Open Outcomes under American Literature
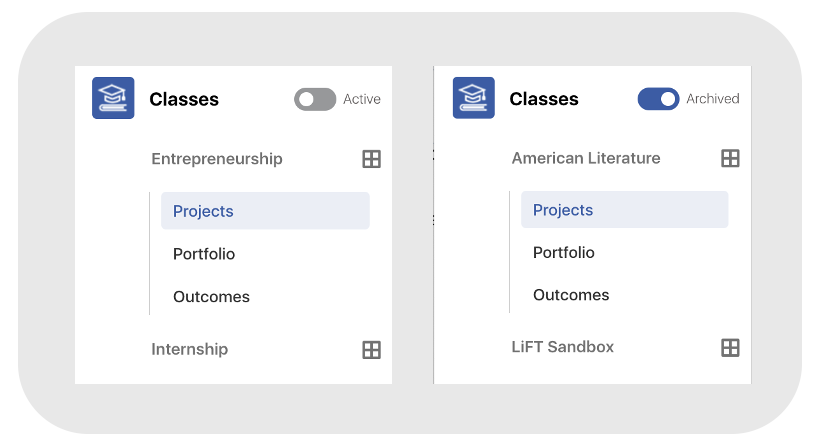Image resolution: width=816 pixels, height=448 pixels. click(571, 295)
